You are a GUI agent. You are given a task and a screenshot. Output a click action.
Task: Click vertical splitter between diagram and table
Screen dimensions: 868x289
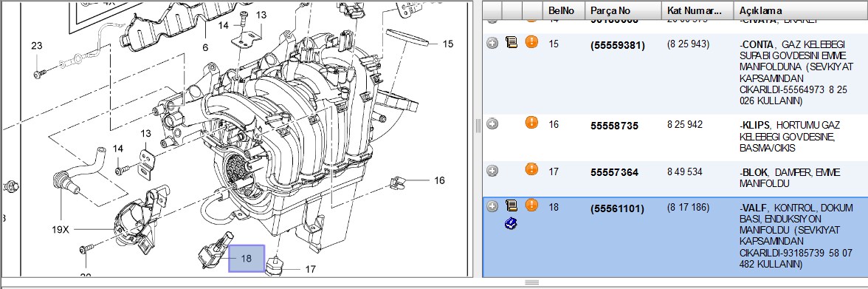click(478, 126)
